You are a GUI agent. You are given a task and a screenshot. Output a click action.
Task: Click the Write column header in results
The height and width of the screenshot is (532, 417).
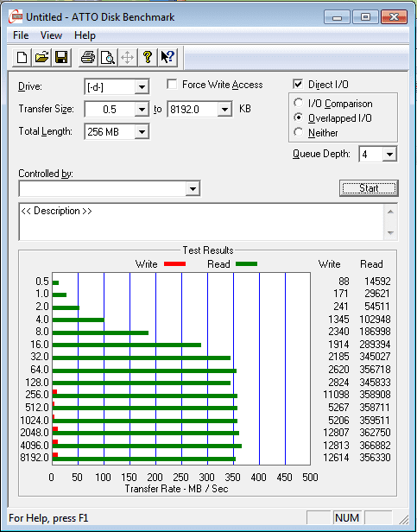[330, 264]
